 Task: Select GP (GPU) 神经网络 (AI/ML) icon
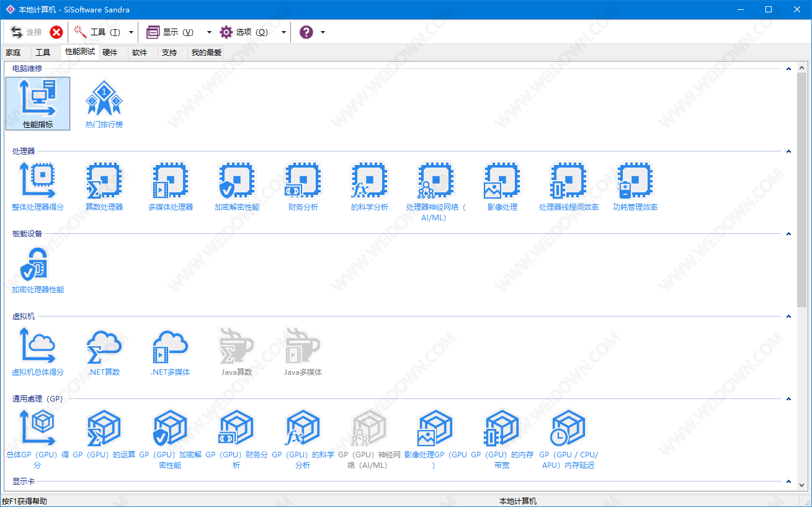tap(370, 439)
